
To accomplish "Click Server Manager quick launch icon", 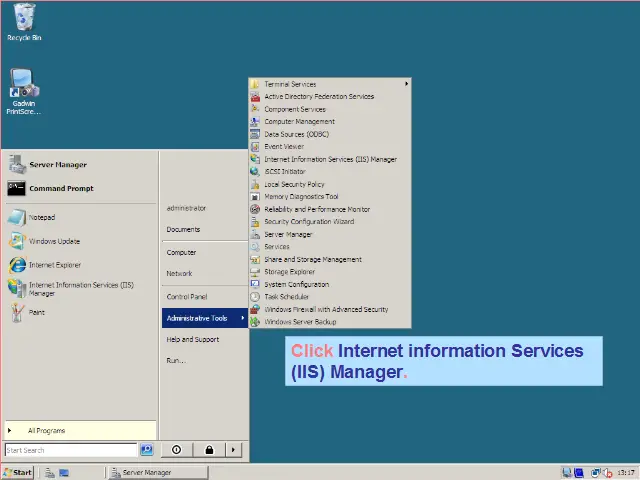I will point(50,473).
